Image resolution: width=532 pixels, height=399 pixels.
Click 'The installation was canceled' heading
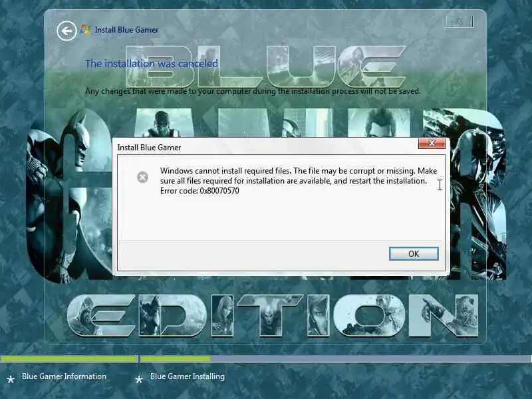click(x=152, y=63)
